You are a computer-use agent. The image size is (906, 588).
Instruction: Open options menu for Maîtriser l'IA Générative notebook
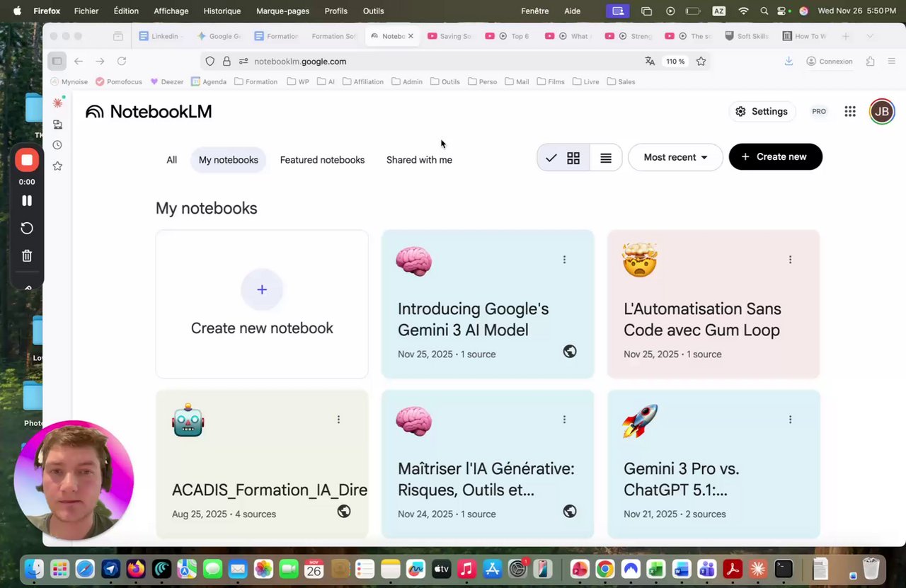(564, 420)
